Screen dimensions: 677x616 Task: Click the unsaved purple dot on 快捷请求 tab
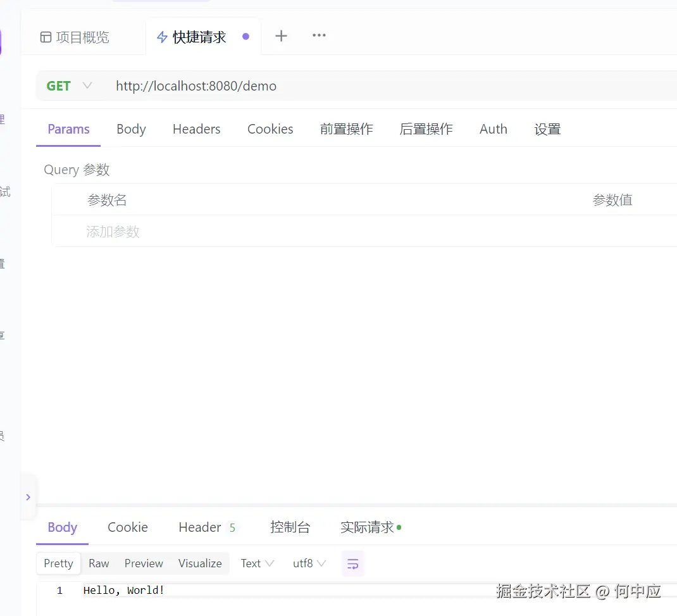pyautogui.click(x=245, y=36)
